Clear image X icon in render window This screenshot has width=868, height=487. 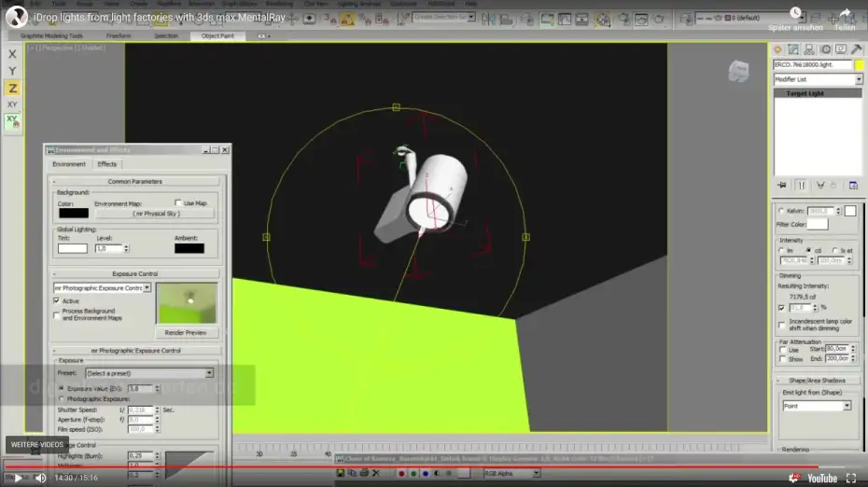376,473
